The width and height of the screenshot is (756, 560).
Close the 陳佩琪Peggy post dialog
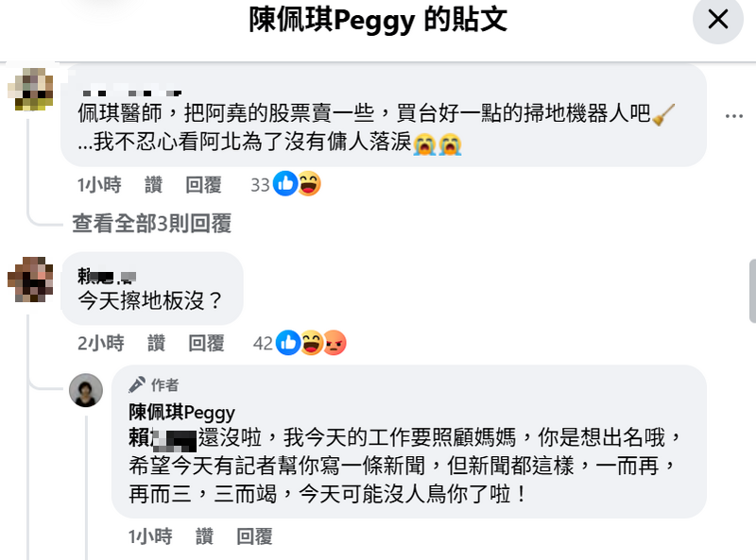tap(718, 20)
